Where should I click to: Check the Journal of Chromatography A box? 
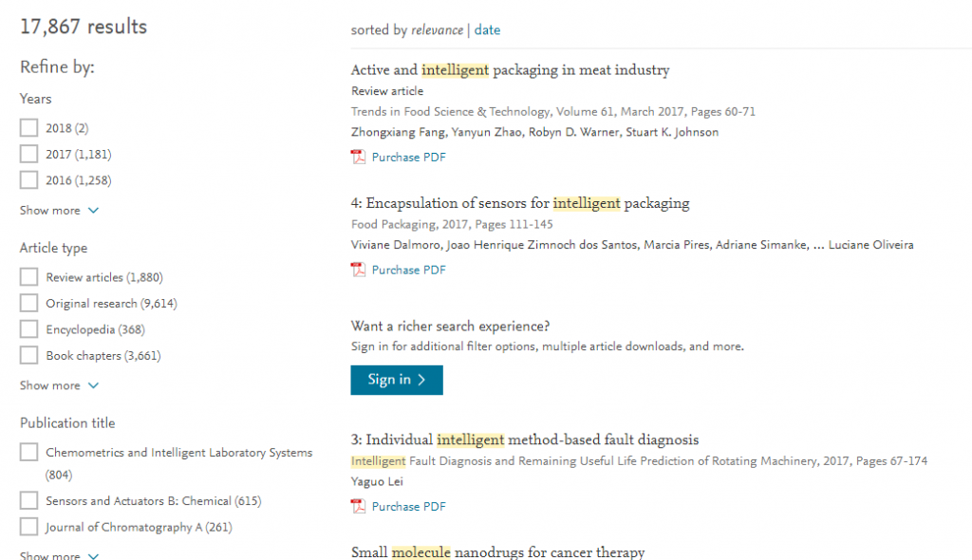pyautogui.click(x=28, y=527)
